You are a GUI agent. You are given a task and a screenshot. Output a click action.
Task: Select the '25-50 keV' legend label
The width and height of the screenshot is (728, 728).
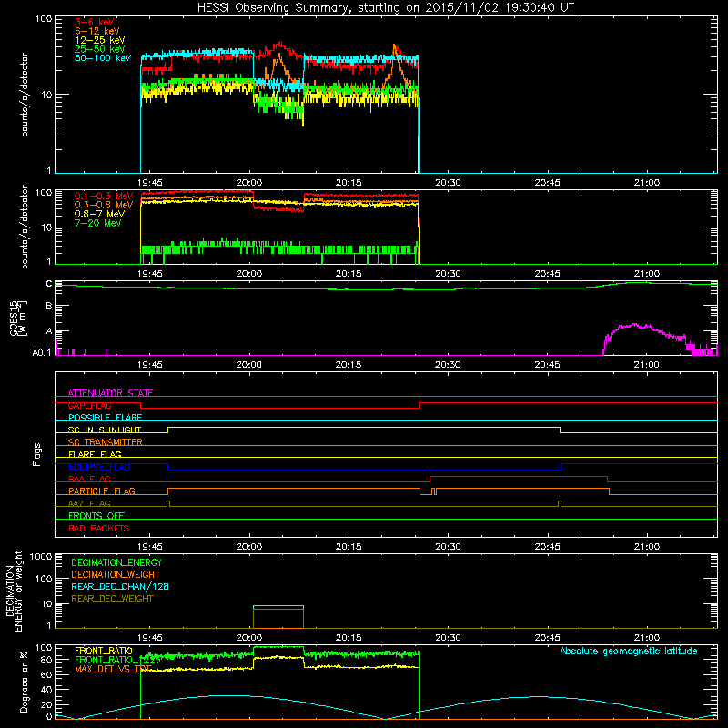coord(99,49)
